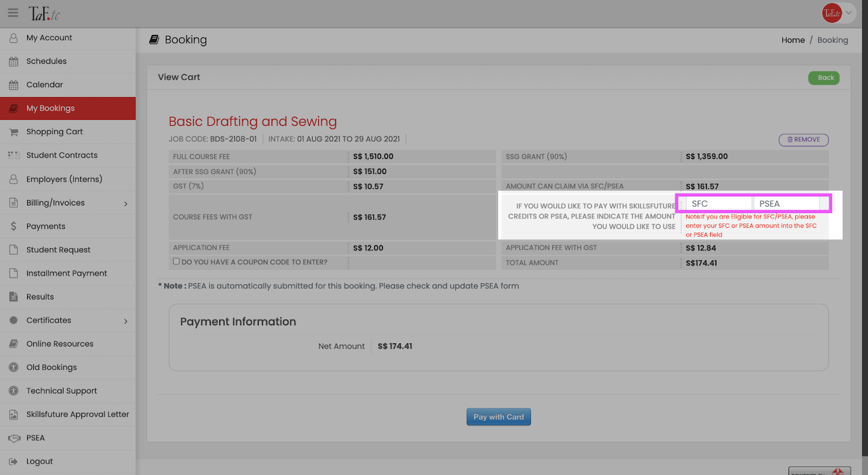Click the Old Bookings icon
868x475 pixels.
(14, 367)
